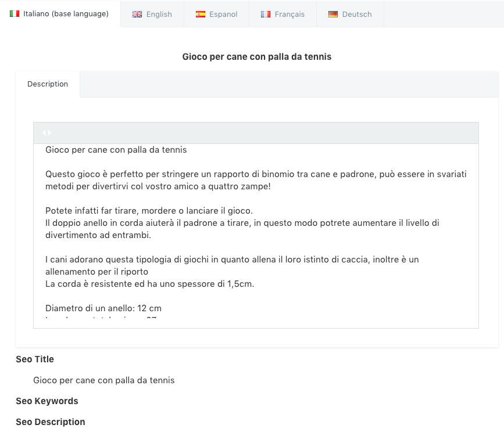Open the English language tab label
The image size is (504, 432).
click(x=159, y=15)
